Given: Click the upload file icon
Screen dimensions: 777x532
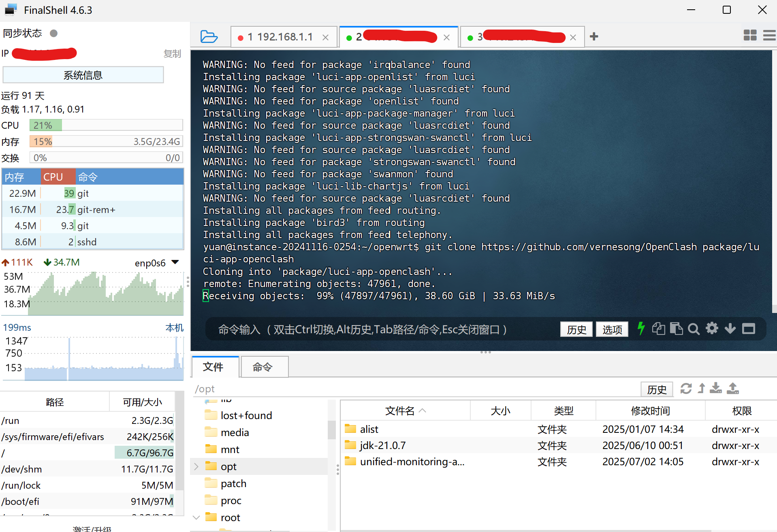Looking at the screenshot, I should click(733, 389).
